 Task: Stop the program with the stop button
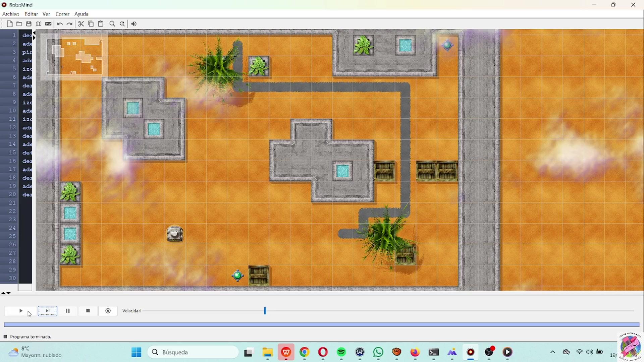(x=88, y=311)
